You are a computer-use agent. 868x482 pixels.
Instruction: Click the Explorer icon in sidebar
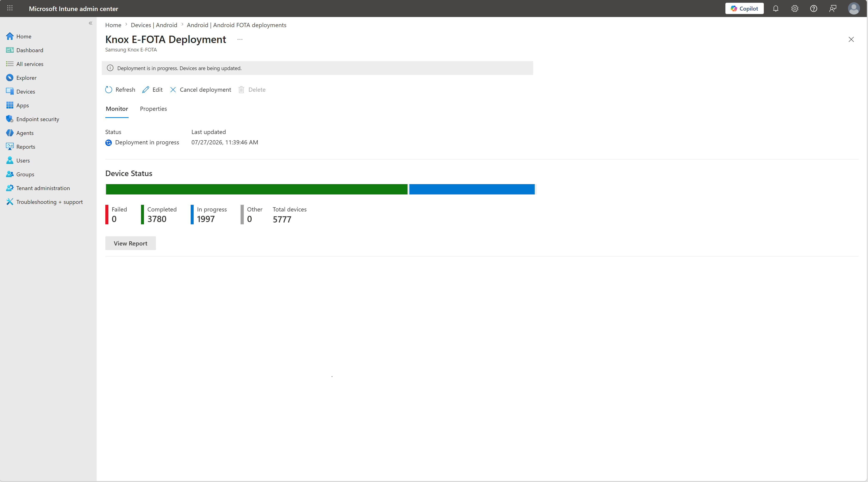click(x=10, y=77)
